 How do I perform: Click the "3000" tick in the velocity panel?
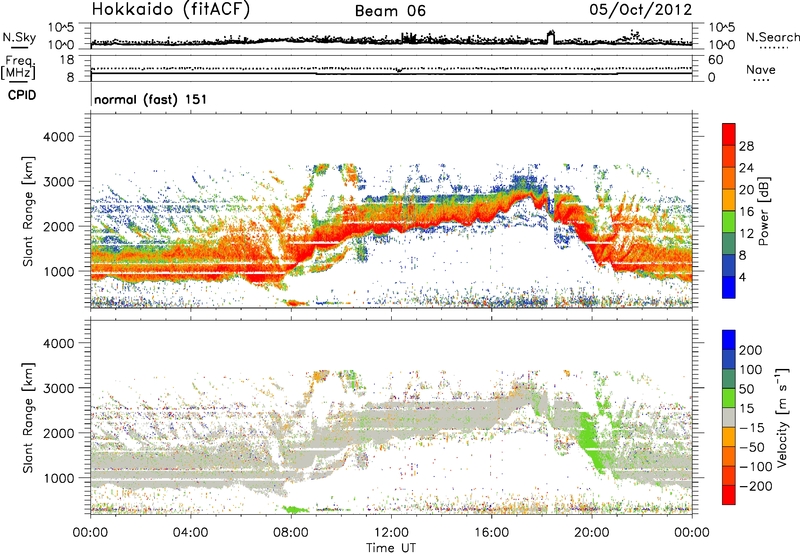coord(58,388)
